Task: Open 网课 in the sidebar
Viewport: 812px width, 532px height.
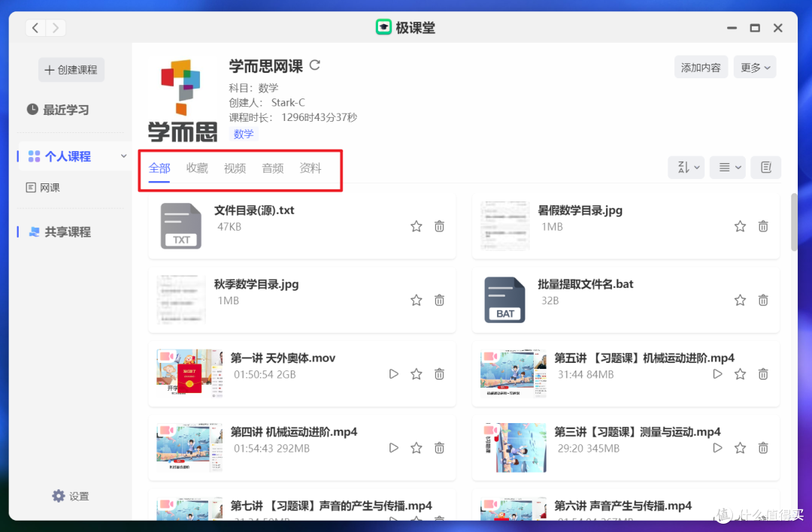Action: tap(43, 187)
